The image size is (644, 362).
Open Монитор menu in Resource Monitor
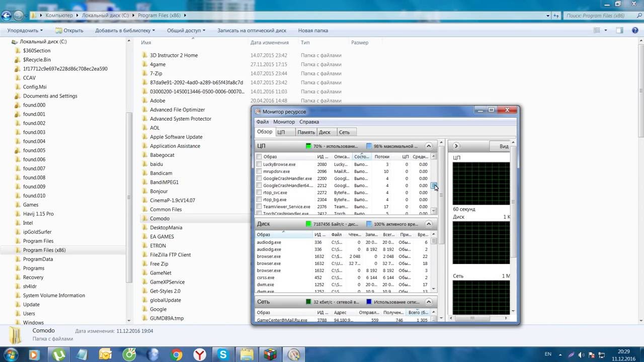pos(284,122)
